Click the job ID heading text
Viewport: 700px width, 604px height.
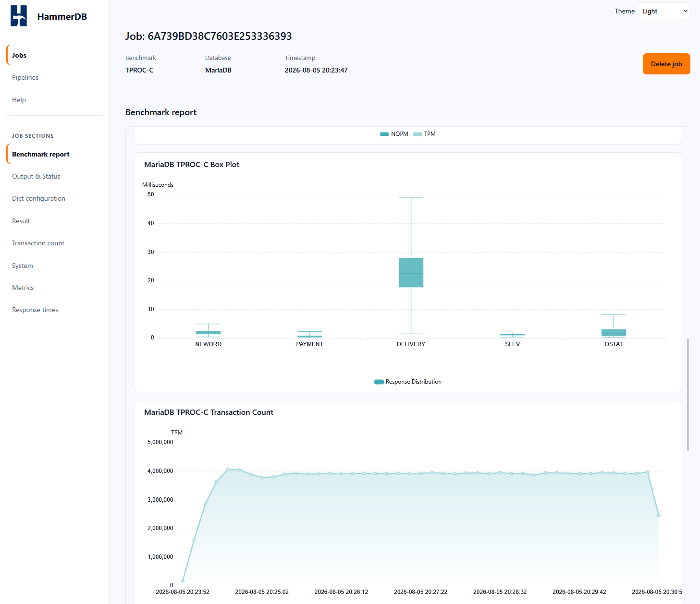tap(209, 36)
